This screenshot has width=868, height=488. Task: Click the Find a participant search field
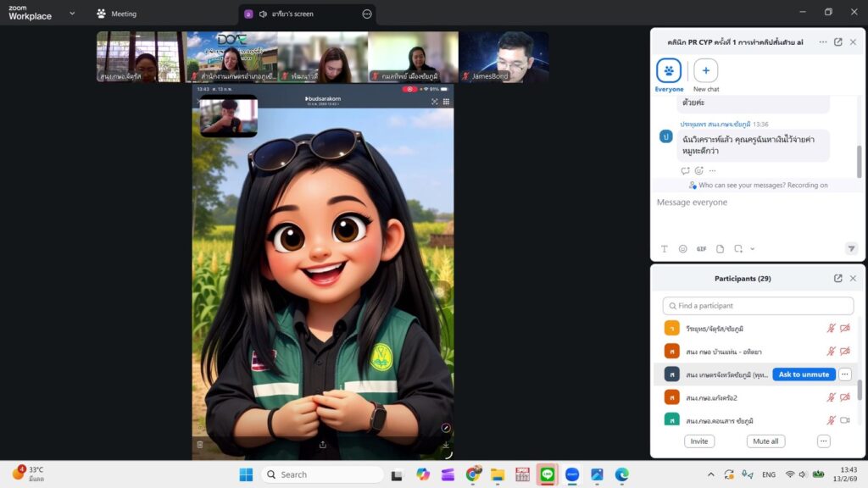[758, 306]
